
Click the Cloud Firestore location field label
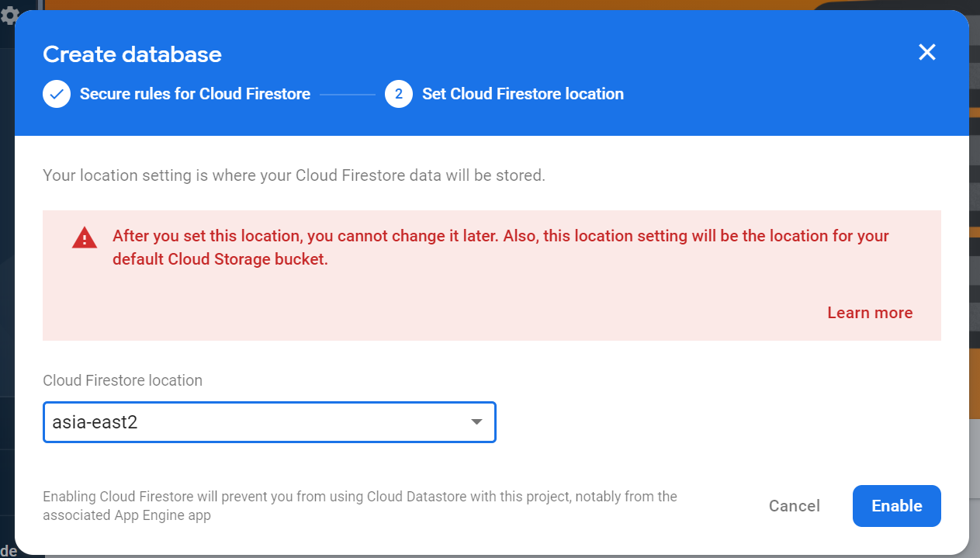123,380
